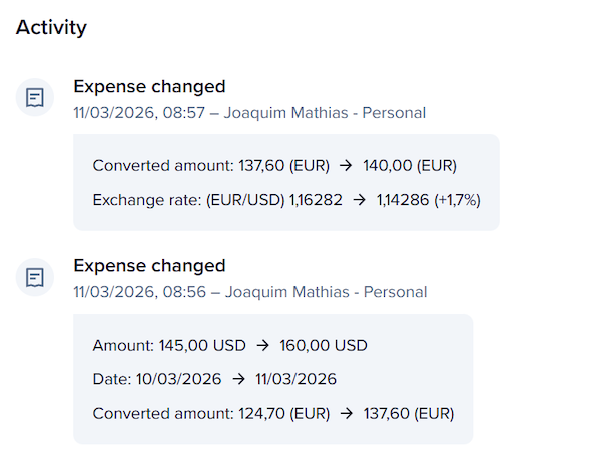This screenshot has height=456, width=600.
Task: Click arrow between 1,16282 and 1,14286
Action: pyautogui.click(x=359, y=200)
